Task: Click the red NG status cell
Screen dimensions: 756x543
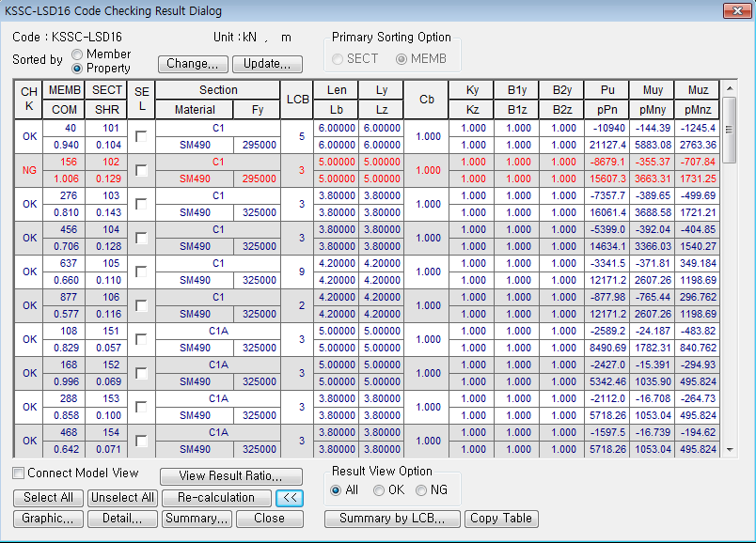Action: (x=29, y=170)
